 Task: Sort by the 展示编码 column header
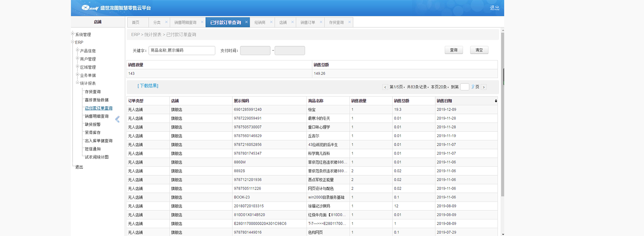pyautogui.click(x=269, y=101)
